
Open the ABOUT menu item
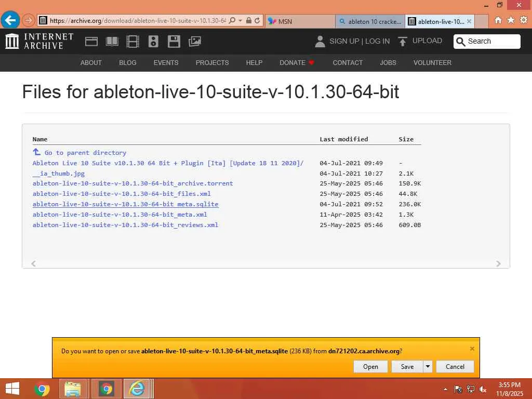(91, 63)
